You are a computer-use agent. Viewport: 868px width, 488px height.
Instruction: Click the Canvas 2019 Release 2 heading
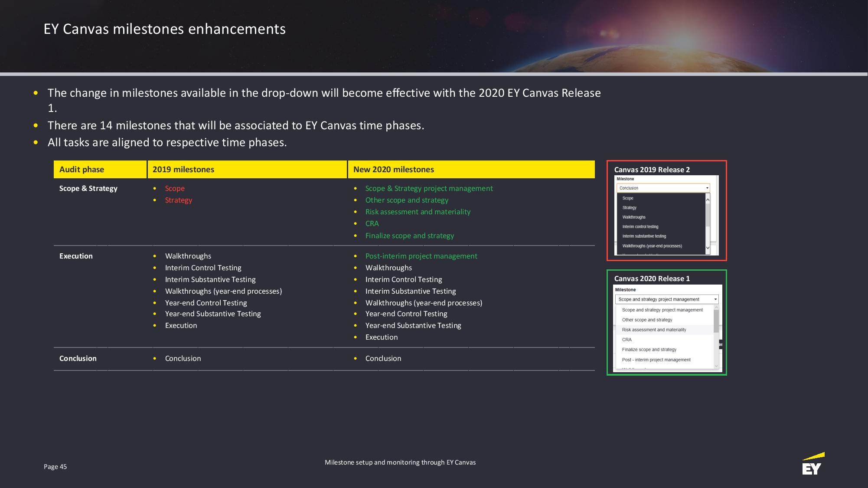pyautogui.click(x=652, y=170)
